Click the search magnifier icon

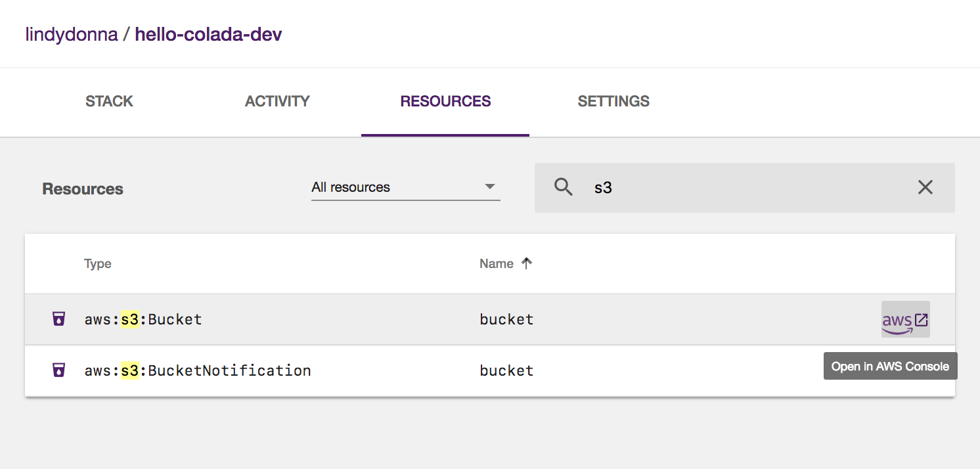(x=564, y=187)
